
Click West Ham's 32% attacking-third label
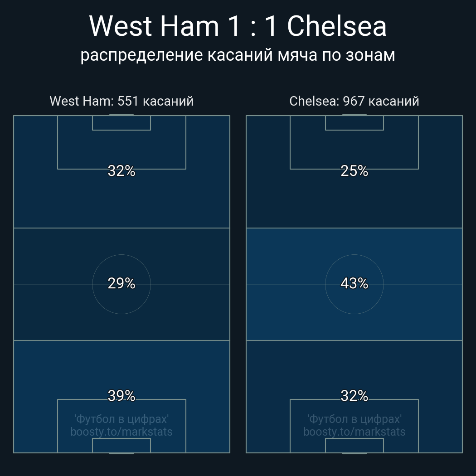coord(121,171)
